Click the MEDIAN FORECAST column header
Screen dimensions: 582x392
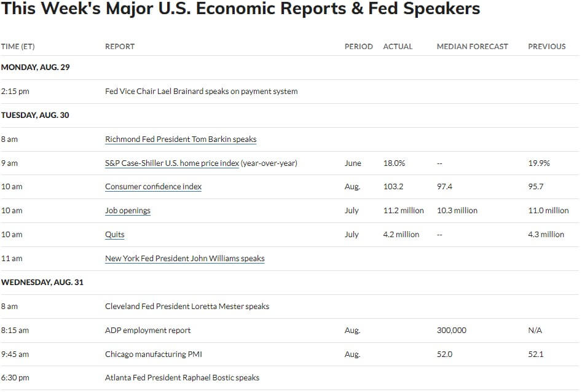pos(472,47)
